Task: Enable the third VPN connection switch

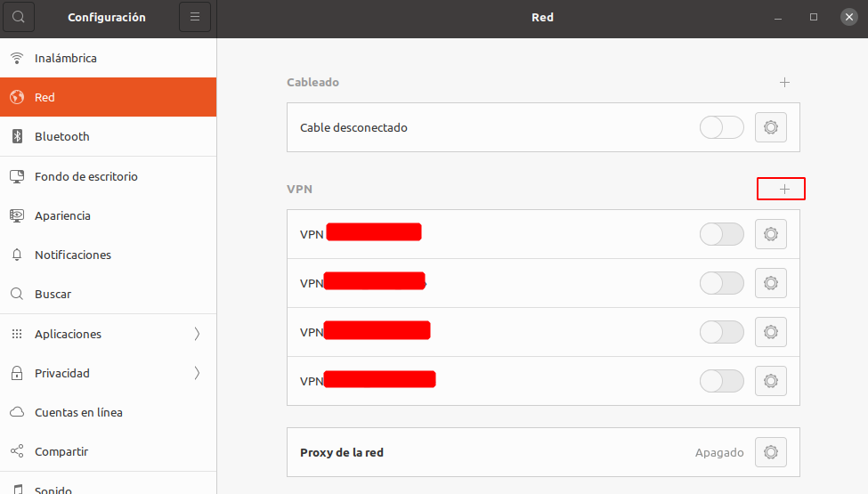Action: coord(722,332)
